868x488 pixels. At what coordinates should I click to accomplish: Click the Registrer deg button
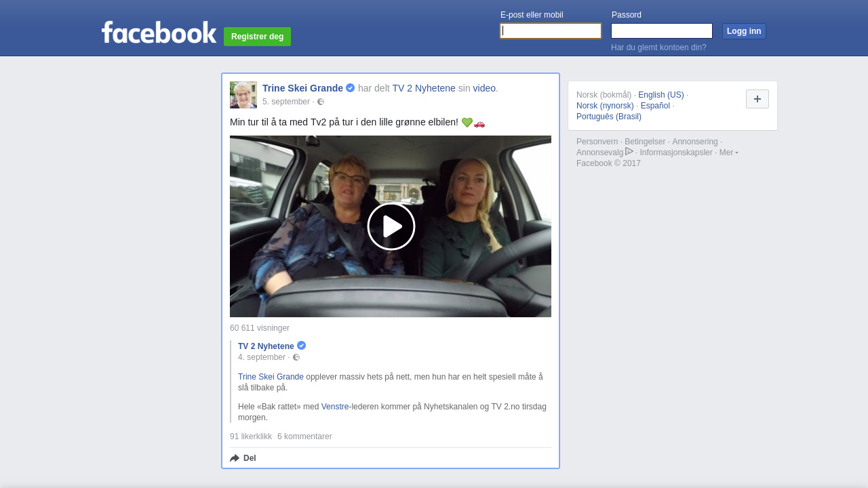coord(257,37)
